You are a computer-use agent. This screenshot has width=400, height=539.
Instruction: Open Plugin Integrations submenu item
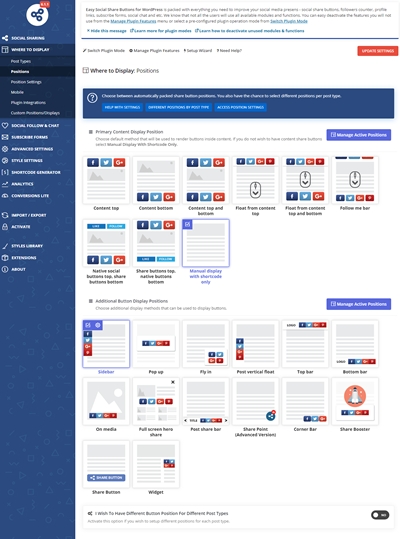tap(28, 102)
